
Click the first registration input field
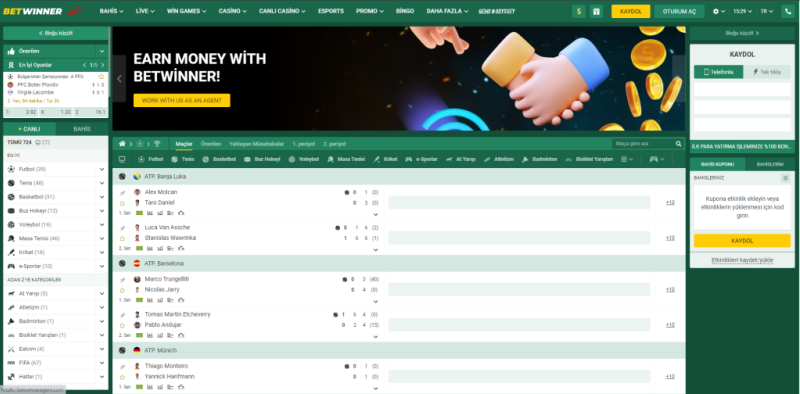click(742, 90)
